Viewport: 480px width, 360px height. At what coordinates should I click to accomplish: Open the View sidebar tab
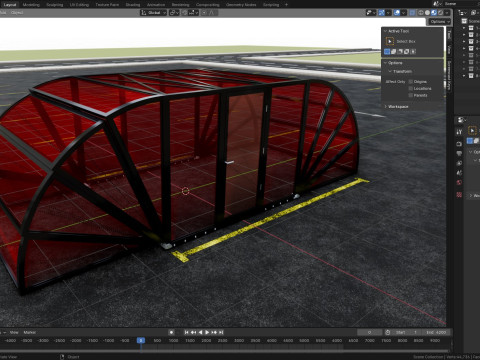(449, 50)
